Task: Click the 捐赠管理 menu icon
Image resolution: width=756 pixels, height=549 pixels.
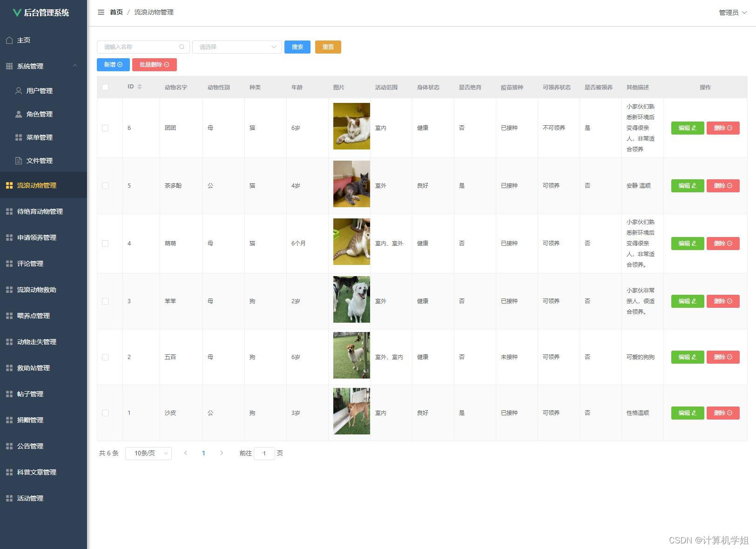Action: click(x=9, y=420)
